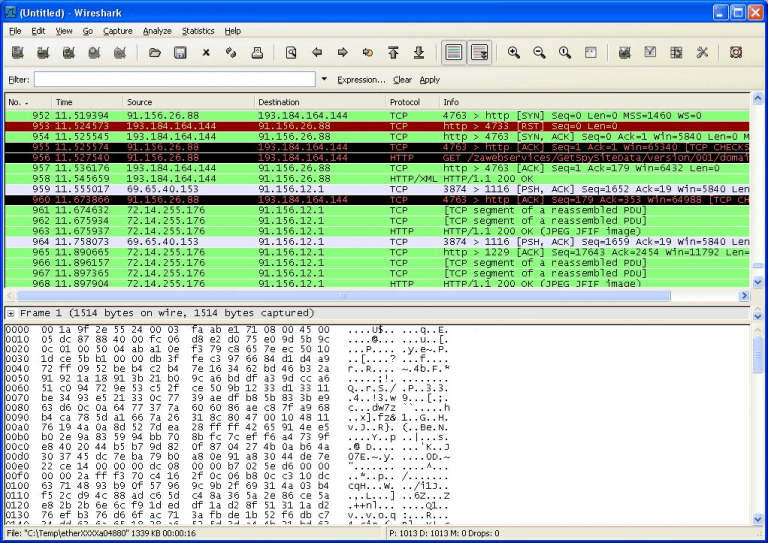Select hex dump line at offset 0080

tap(228, 407)
